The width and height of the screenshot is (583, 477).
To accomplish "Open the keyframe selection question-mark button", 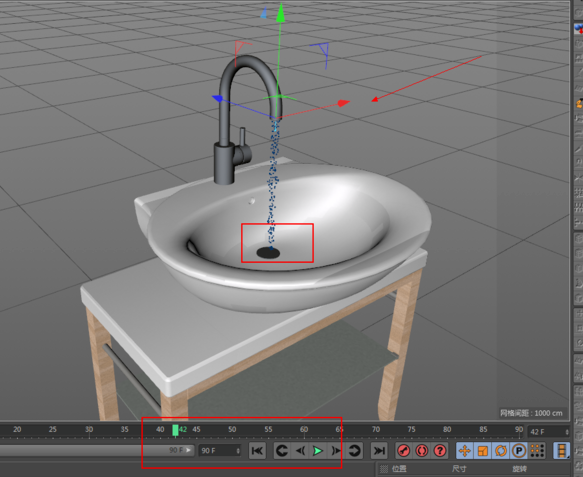I will pos(440,451).
